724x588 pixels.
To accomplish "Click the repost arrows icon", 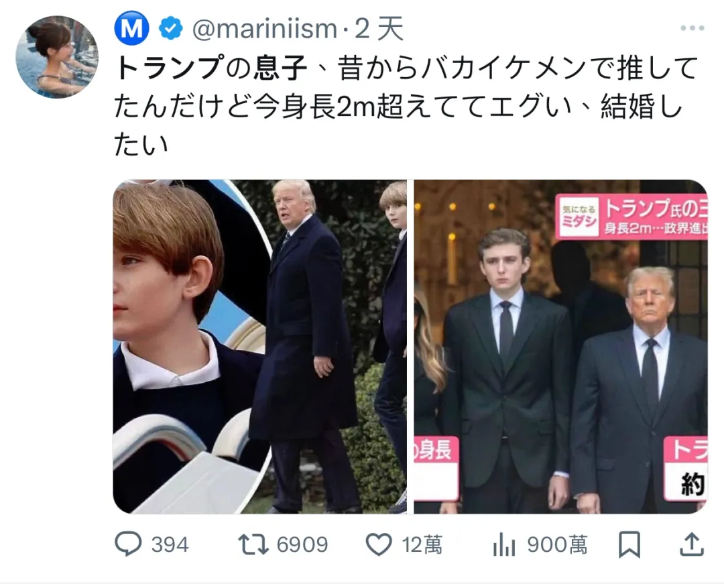I will pos(253,544).
